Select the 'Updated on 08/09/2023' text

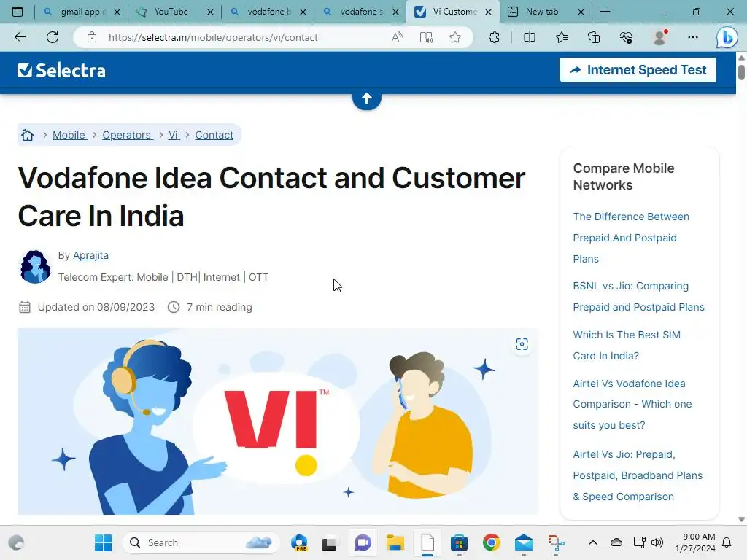point(96,307)
